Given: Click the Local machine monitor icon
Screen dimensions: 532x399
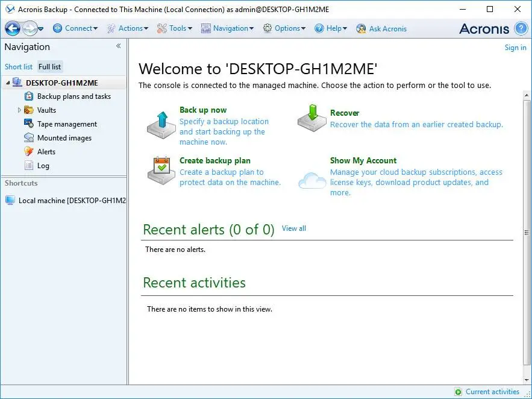Looking at the screenshot, I should click(10, 200).
